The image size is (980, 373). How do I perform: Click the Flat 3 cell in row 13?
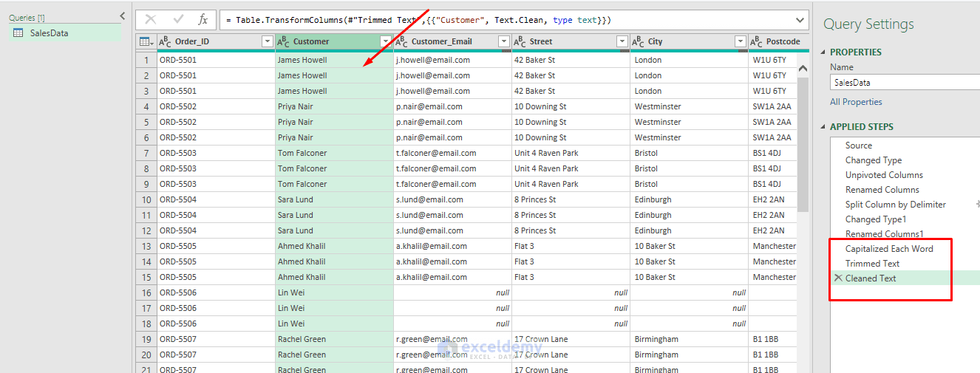571,246
